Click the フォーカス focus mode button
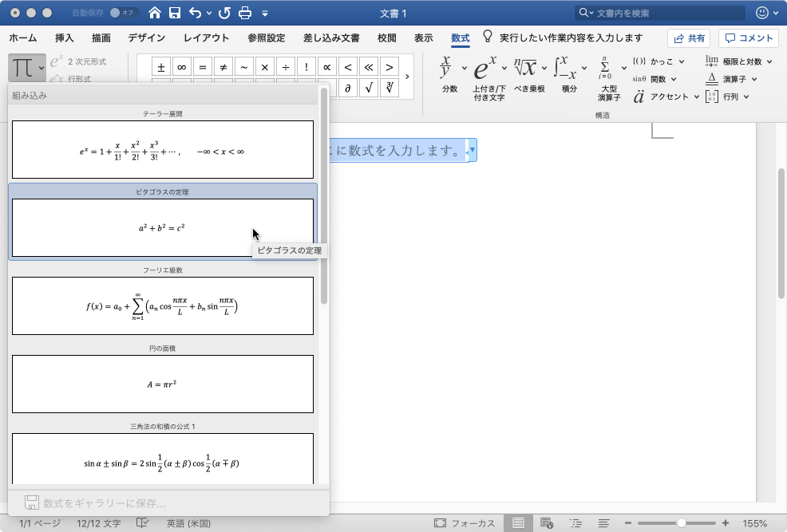 pyautogui.click(x=465, y=523)
